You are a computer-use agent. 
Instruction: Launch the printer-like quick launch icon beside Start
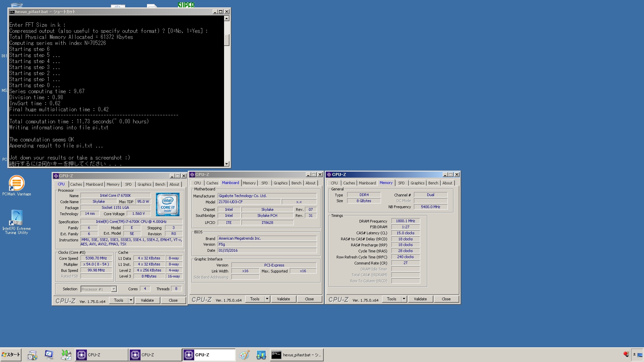[x=33, y=355]
